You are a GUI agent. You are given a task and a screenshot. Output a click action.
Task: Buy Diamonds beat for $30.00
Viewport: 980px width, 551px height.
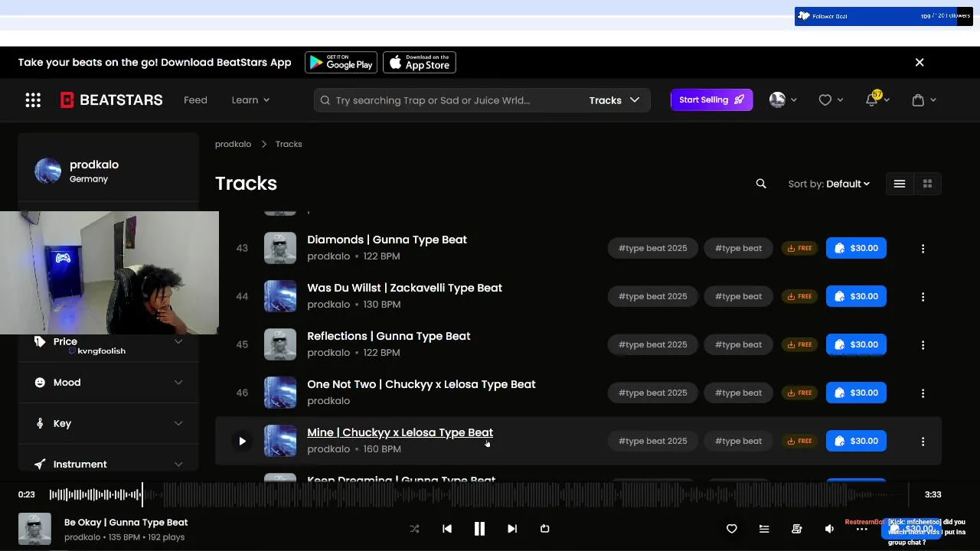(856, 248)
